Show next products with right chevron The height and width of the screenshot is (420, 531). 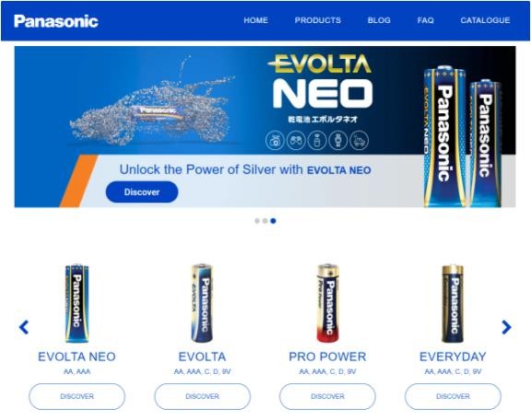pyautogui.click(x=506, y=327)
